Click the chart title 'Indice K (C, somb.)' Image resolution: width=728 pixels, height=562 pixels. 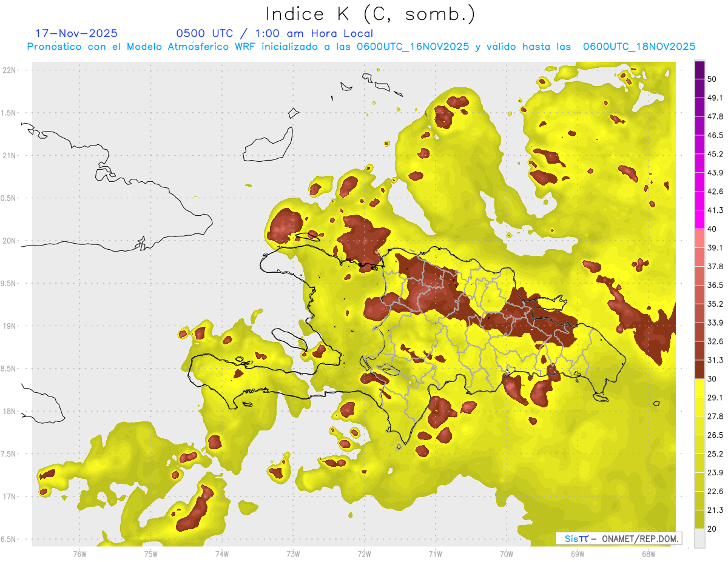(370, 14)
